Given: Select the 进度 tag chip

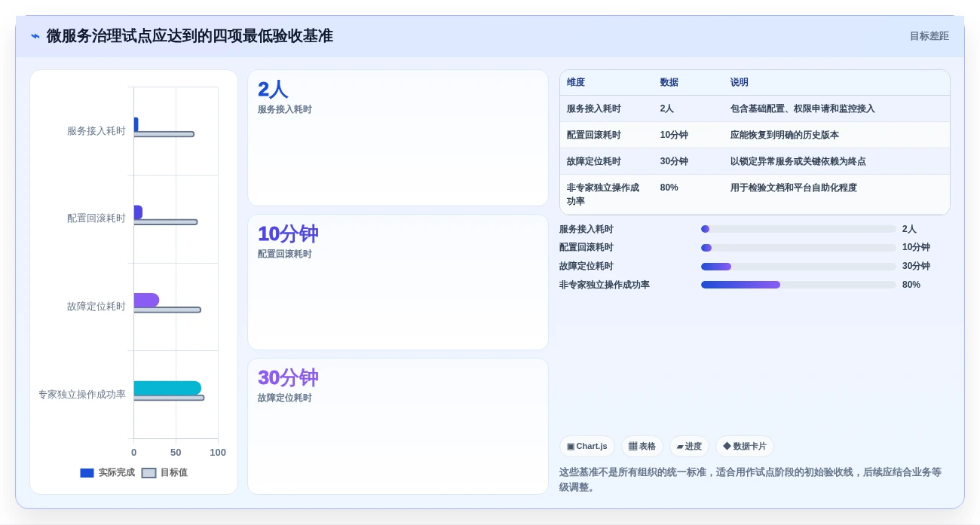Looking at the screenshot, I should click(689, 447).
